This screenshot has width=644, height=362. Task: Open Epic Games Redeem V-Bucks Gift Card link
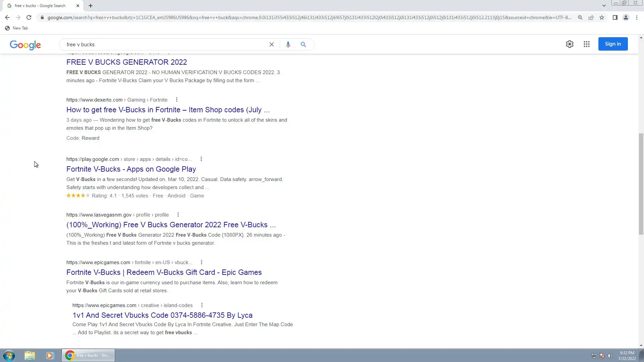click(164, 272)
